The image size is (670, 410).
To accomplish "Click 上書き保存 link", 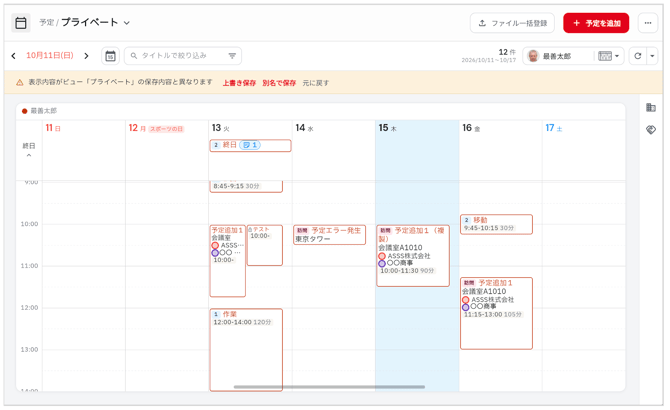I will coord(239,83).
